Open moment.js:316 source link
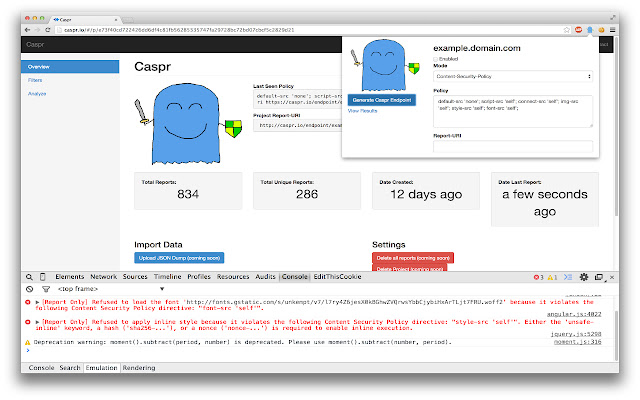This screenshot has width=640, height=400. pos(578,342)
